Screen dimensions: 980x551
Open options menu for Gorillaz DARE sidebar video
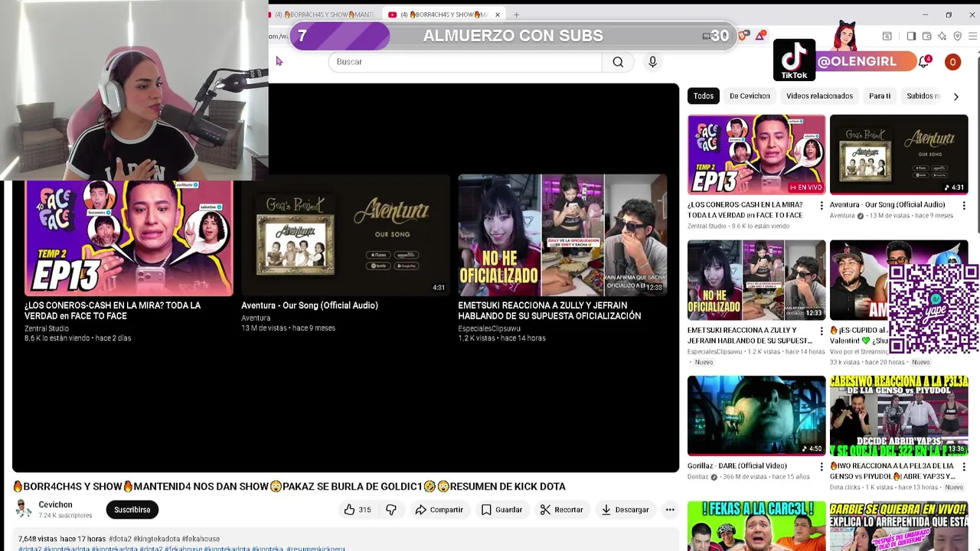point(822,466)
